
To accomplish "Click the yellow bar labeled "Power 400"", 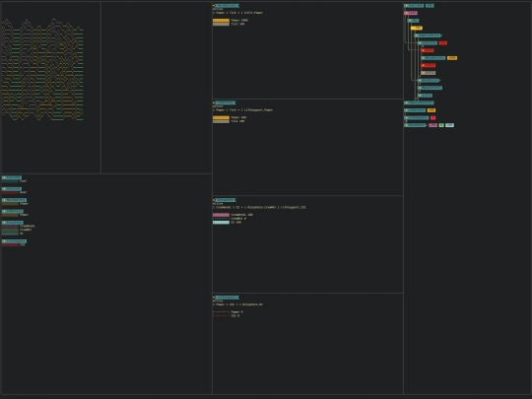I will point(221,118).
